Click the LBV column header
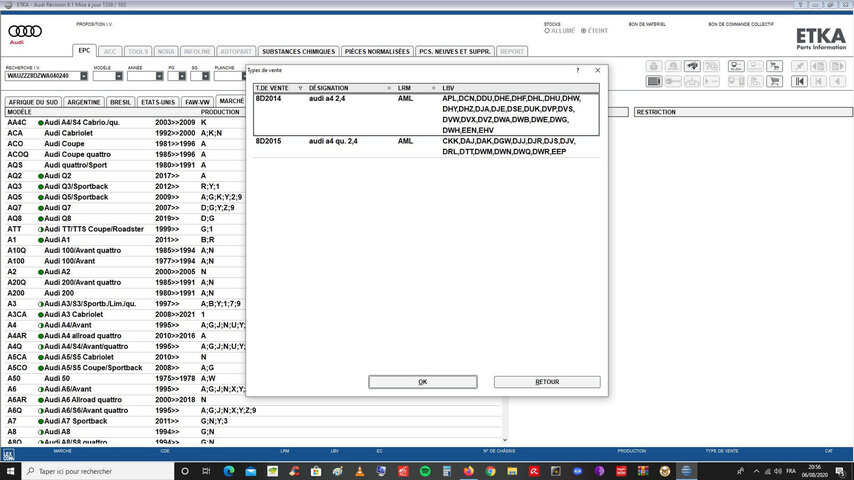 pyautogui.click(x=520, y=88)
